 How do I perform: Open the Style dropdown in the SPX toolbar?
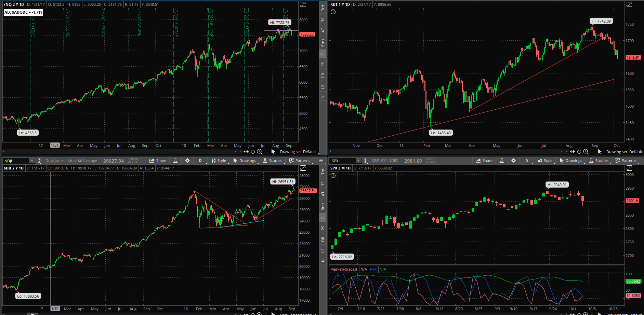coord(545,161)
